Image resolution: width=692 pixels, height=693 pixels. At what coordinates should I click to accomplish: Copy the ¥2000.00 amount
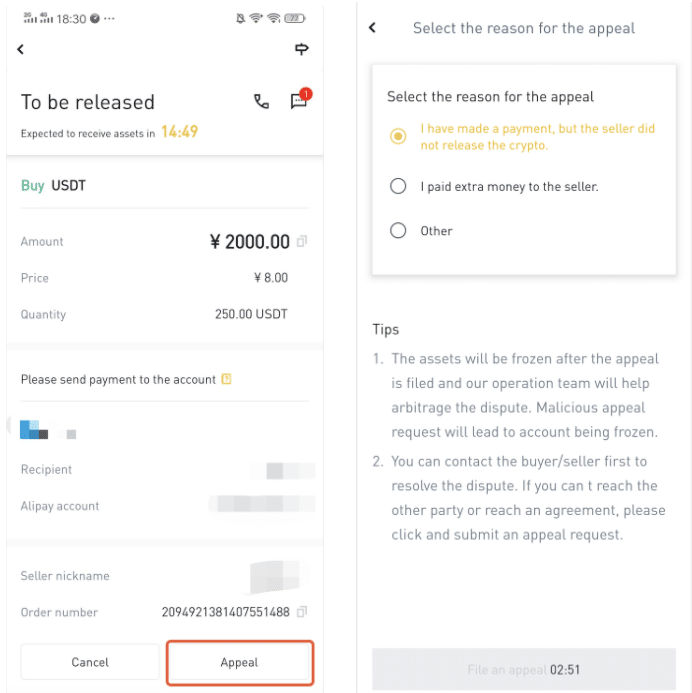click(x=302, y=241)
